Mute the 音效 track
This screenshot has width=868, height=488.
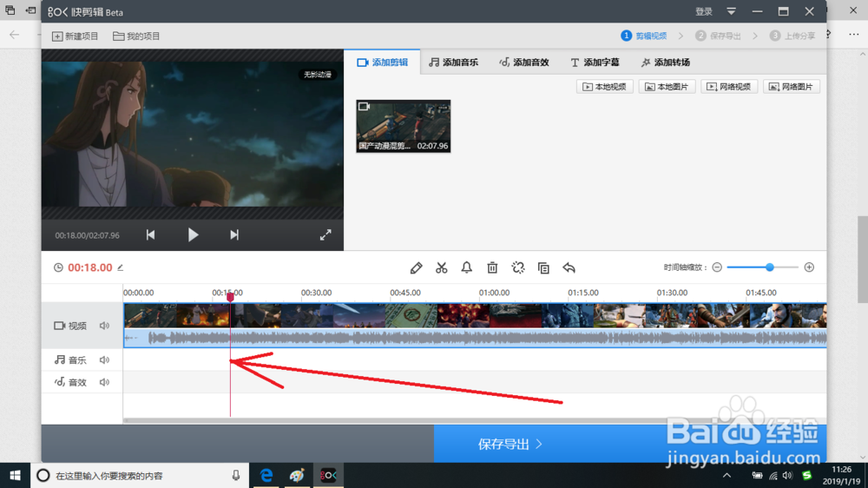(x=104, y=382)
